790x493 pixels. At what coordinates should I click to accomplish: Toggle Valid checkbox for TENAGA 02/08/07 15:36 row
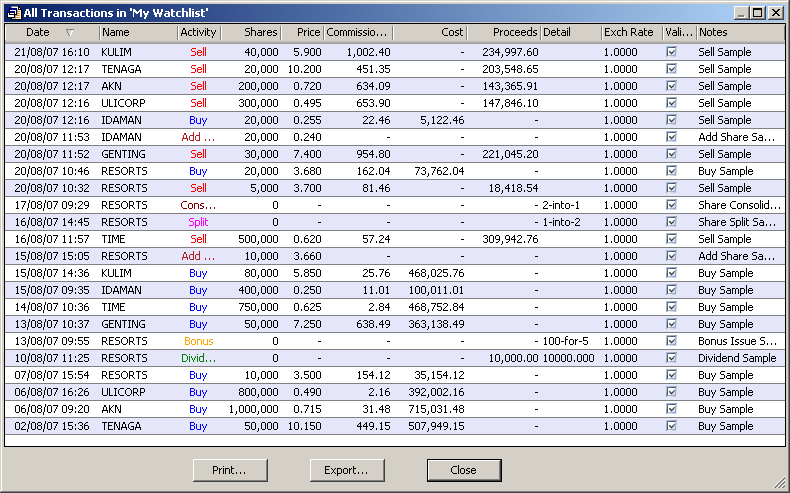[671, 426]
